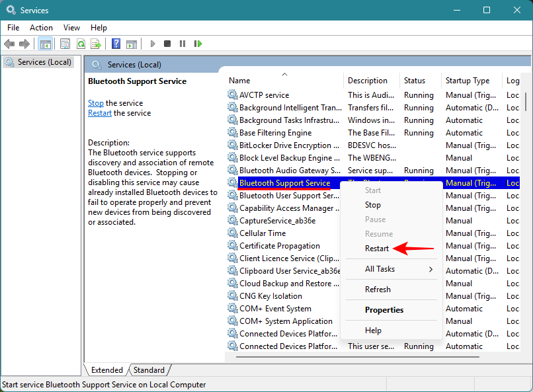
Task: Click the Forward arrow toolbar icon
Action: coord(24,44)
